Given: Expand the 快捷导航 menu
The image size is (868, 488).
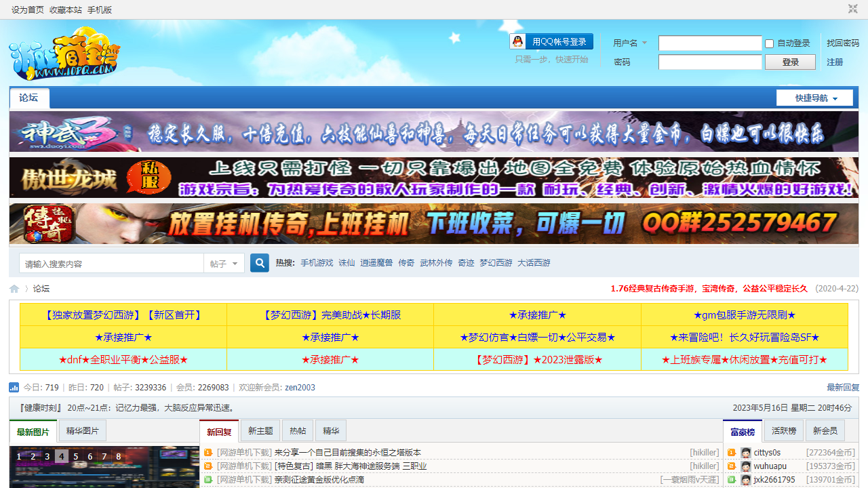Looking at the screenshot, I should click(x=814, y=98).
